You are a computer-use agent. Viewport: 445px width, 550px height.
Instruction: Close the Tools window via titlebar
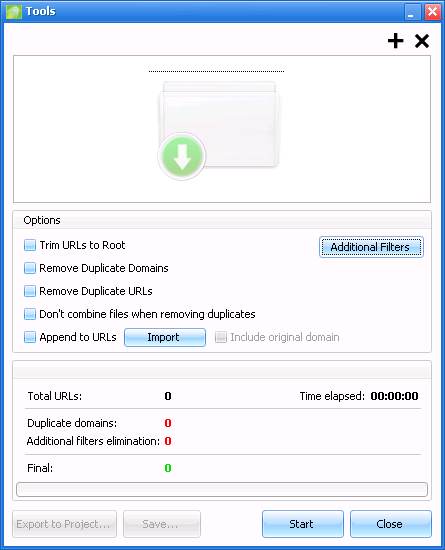[433, 12]
